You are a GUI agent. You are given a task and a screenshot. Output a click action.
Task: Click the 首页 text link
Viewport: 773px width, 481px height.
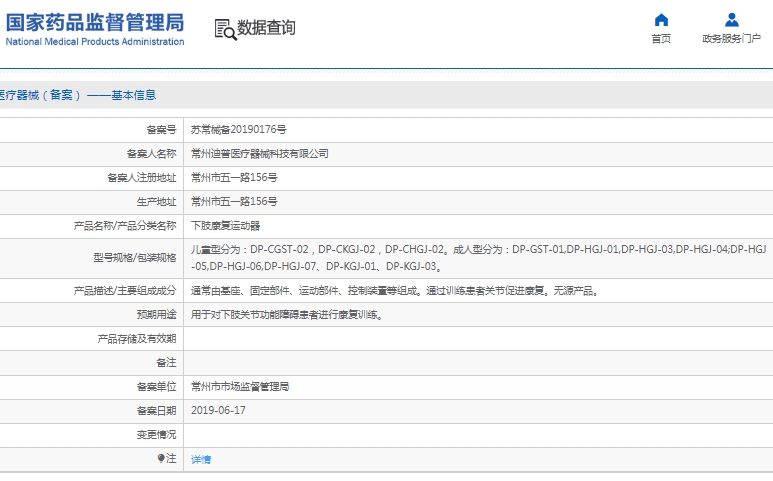click(661, 38)
